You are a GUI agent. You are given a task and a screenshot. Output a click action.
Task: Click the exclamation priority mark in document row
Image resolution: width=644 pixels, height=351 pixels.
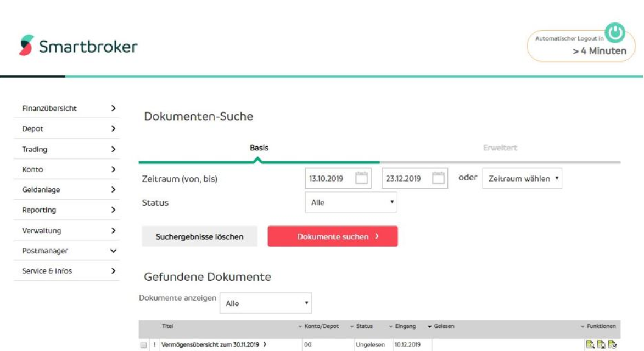(154, 344)
